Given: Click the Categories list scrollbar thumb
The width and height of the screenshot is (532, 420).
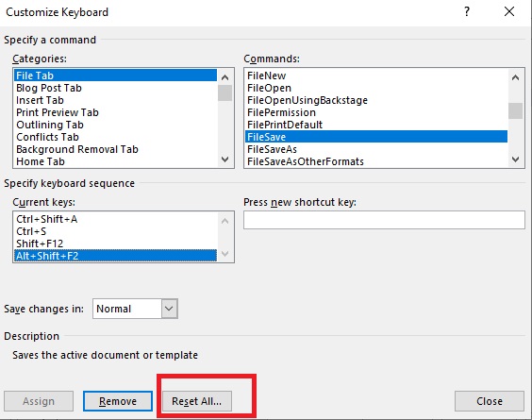Looking at the screenshot, I should pos(224,93).
